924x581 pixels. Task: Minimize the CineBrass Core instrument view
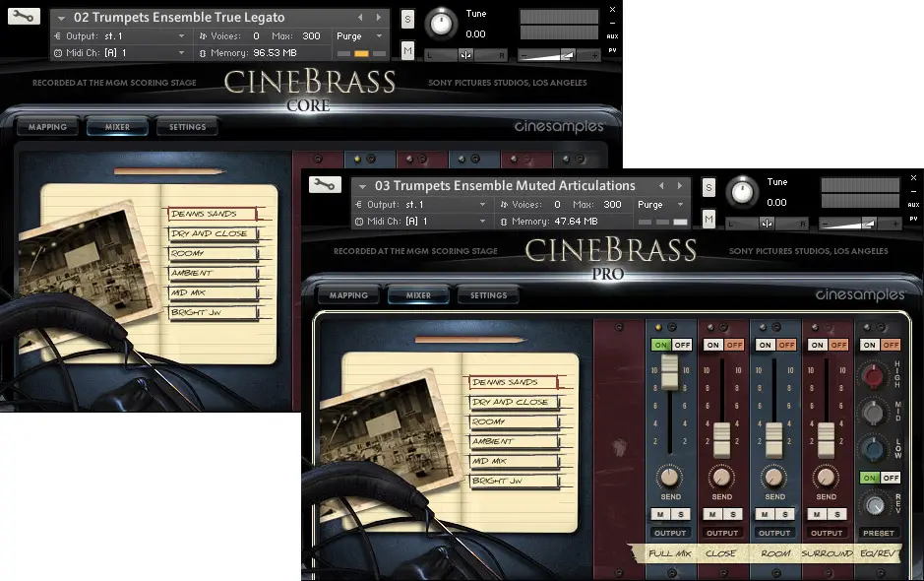point(612,23)
